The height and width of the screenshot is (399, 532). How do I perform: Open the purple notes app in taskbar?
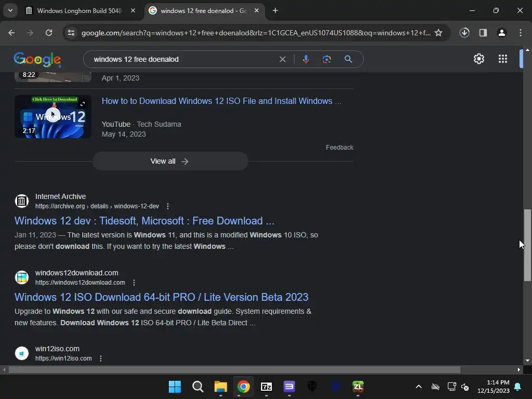click(x=289, y=387)
